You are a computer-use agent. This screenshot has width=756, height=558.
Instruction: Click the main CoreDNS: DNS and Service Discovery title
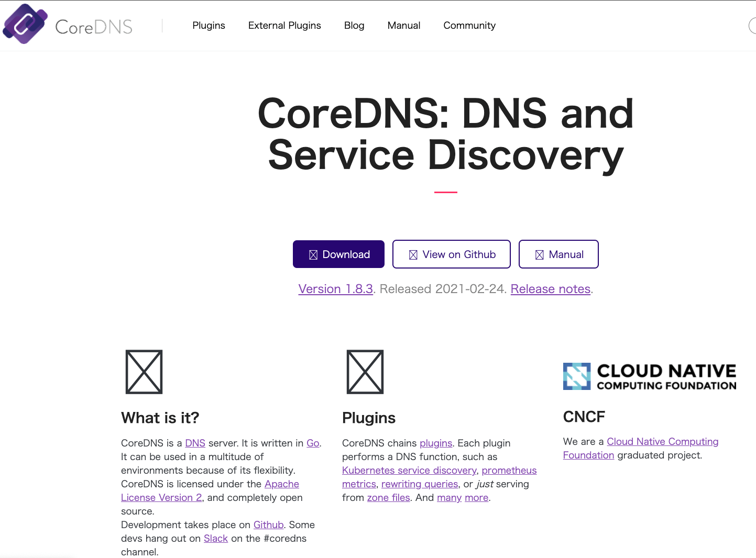tap(446, 134)
